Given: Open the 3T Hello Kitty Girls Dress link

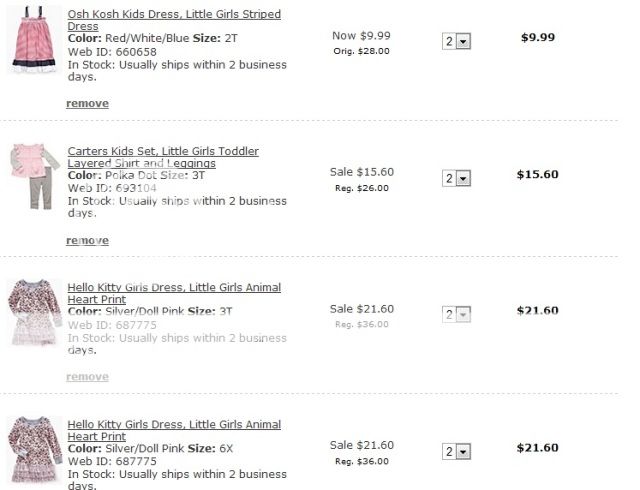Looking at the screenshot, I should click(x=174, y=287).
